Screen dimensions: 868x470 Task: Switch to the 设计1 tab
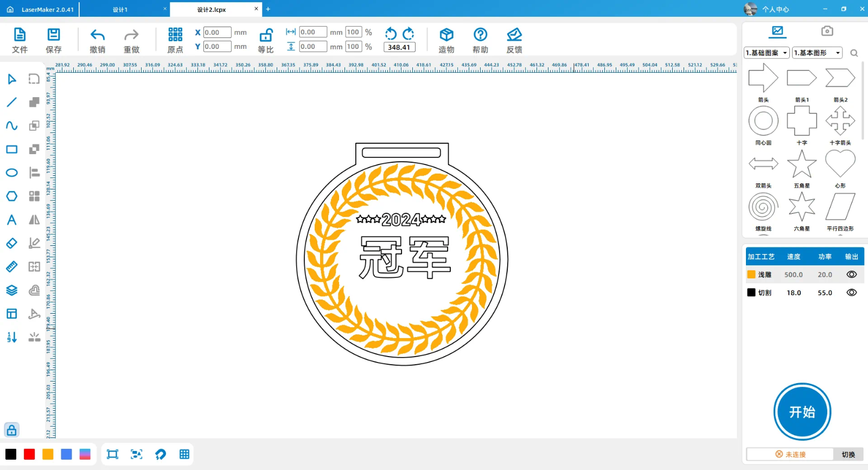(120, 10)
